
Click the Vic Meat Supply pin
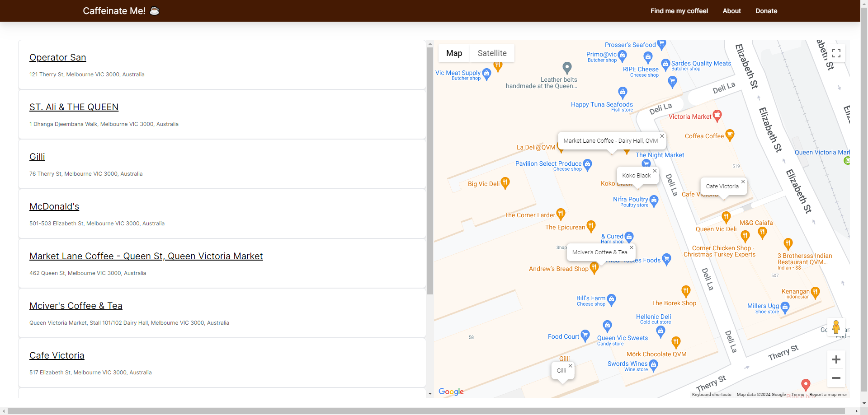[x=486, y=74]
